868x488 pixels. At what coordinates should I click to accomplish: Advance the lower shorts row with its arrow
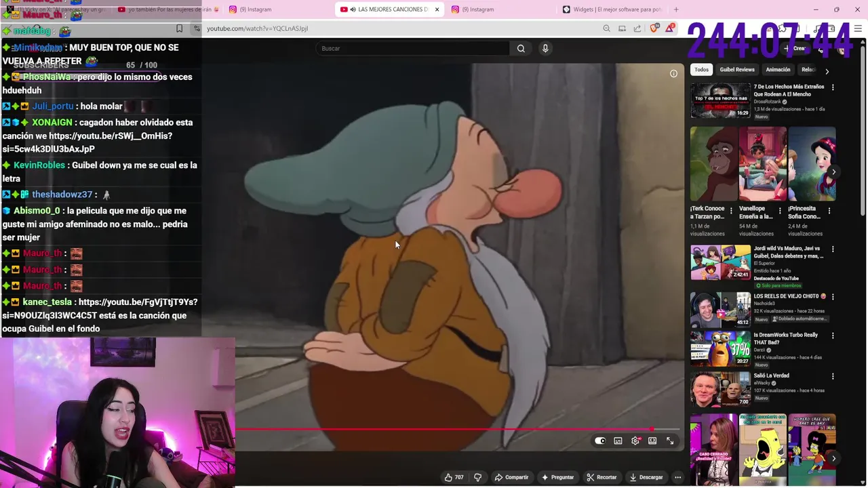(x=833, y=458)
